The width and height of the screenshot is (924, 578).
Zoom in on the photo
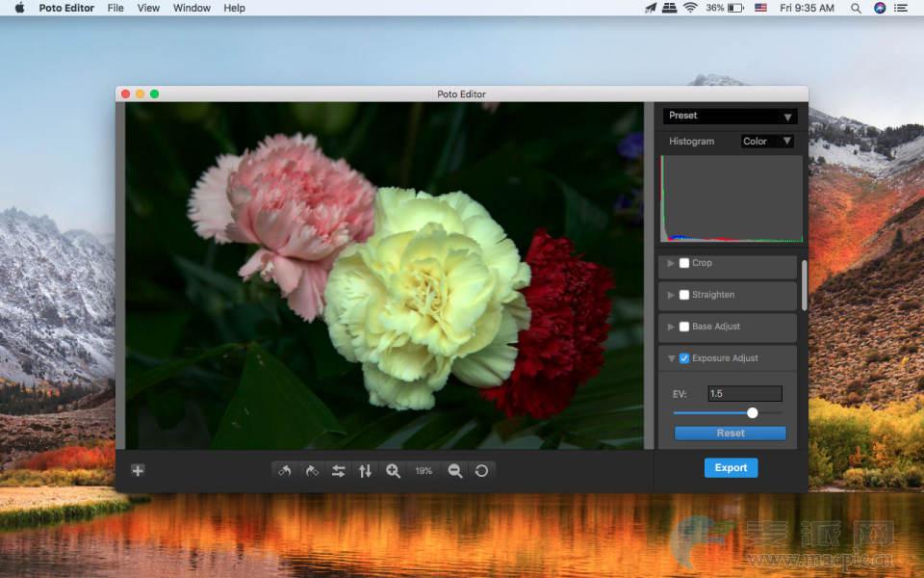pos(393,471)
